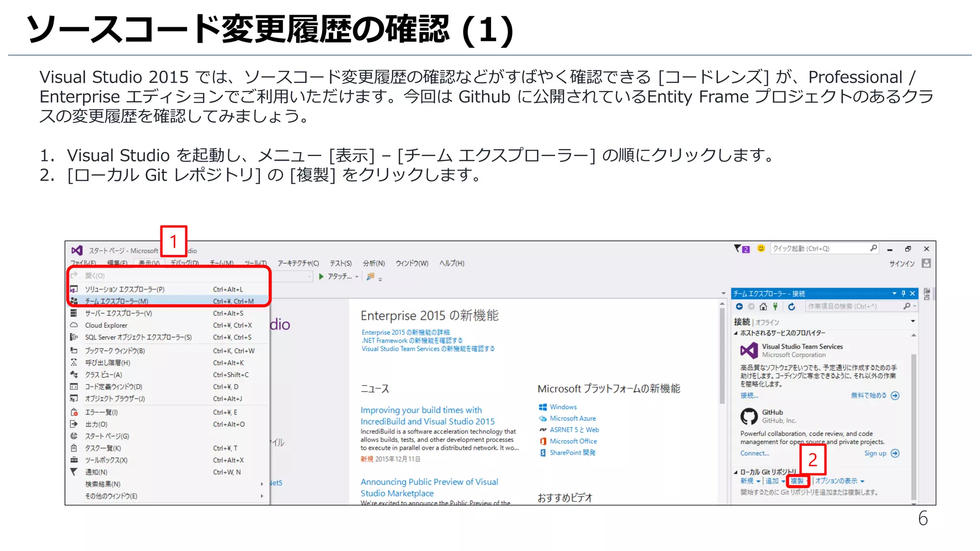Click 接続... link under Team Services

coord(749,396)
